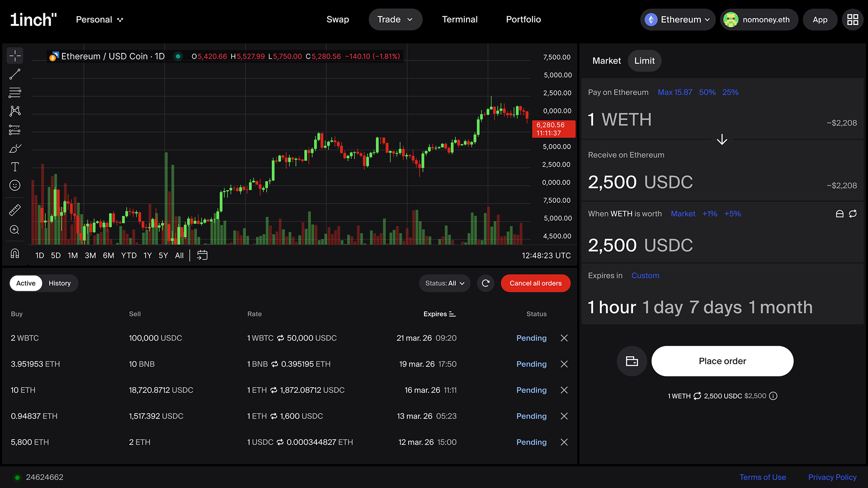868x488 pixels.
Task: Expand the Trade menu dropdown
Action: 395,19
